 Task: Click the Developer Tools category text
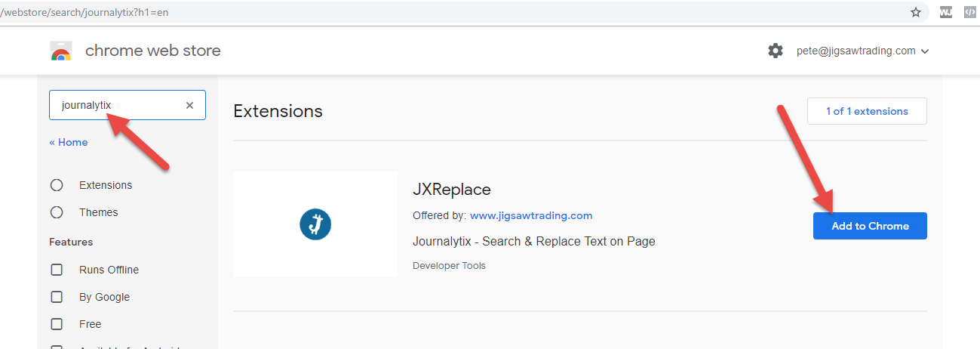click(449, 266)
